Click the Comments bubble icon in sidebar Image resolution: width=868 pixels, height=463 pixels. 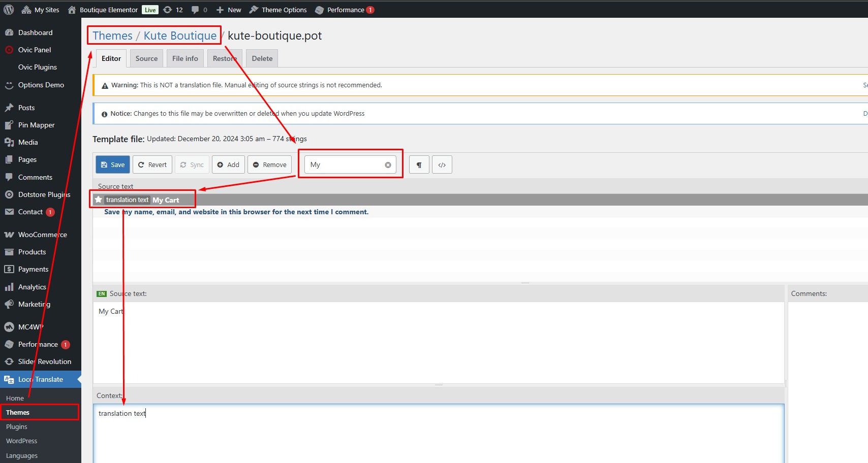coord(9,177)
